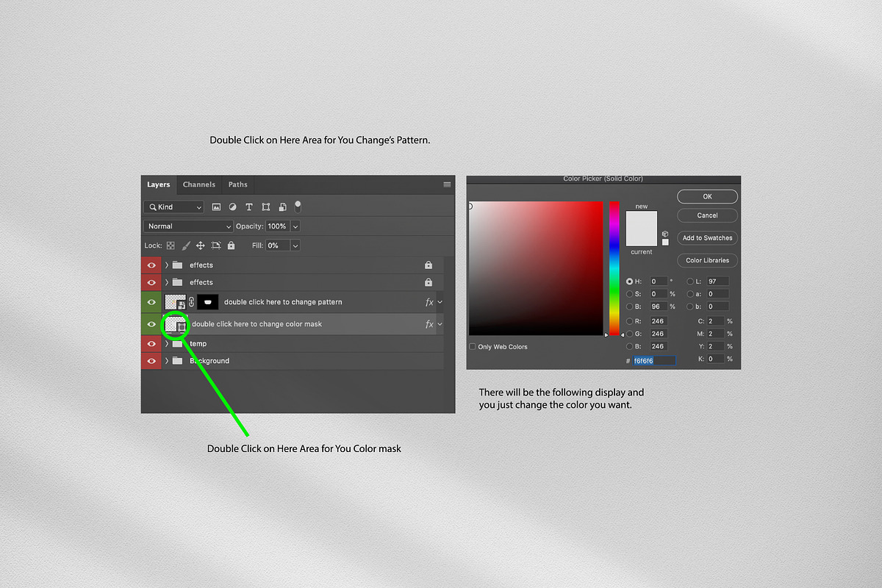Switch to the Channels tab

click(199, 184)
